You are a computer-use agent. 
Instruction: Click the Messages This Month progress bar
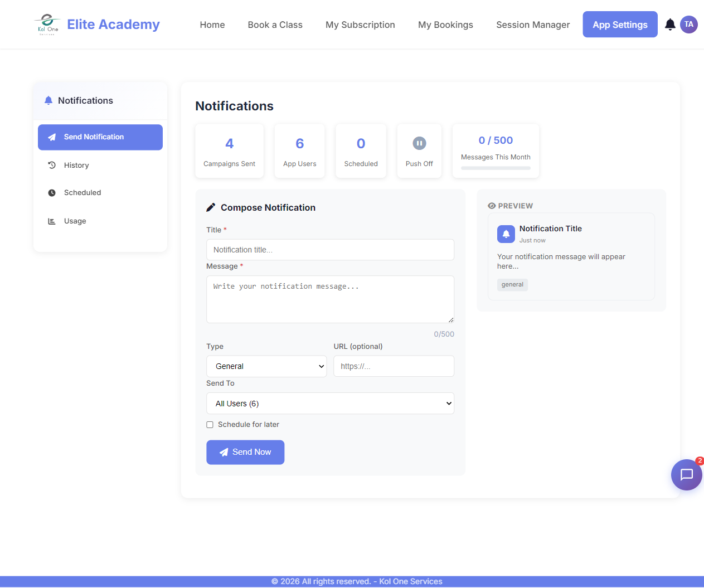[496, 168]
